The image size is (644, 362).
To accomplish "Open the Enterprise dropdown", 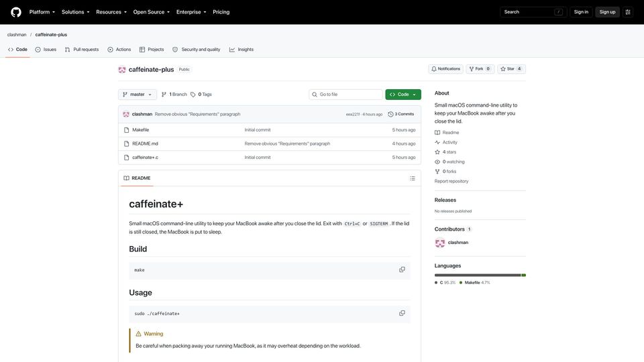I will click(191, 12).
